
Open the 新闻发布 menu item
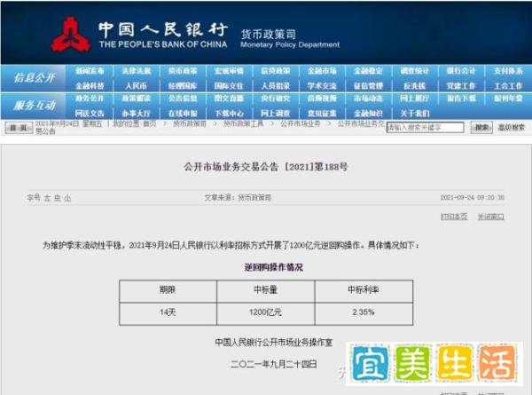90,71
